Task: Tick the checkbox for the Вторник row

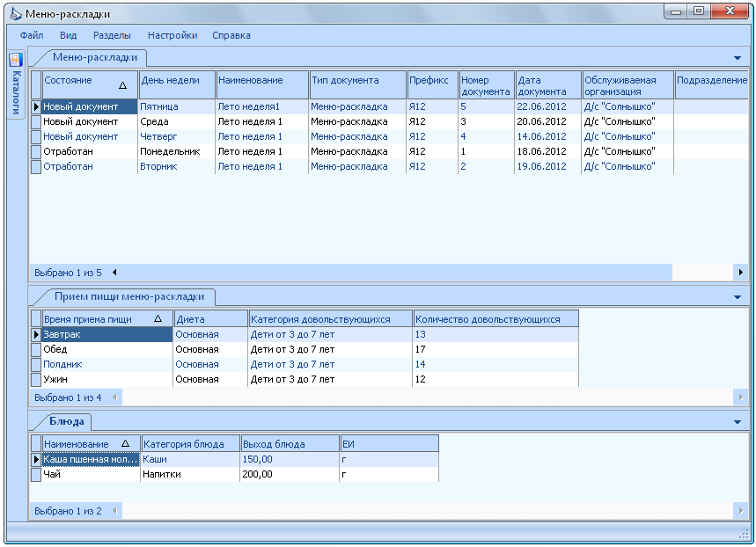Action: coord(36,167)
